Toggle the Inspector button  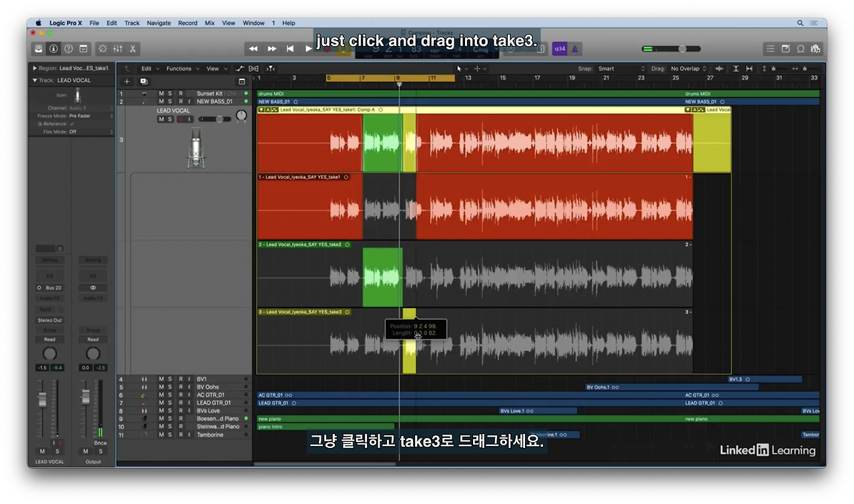click(53, 49)
